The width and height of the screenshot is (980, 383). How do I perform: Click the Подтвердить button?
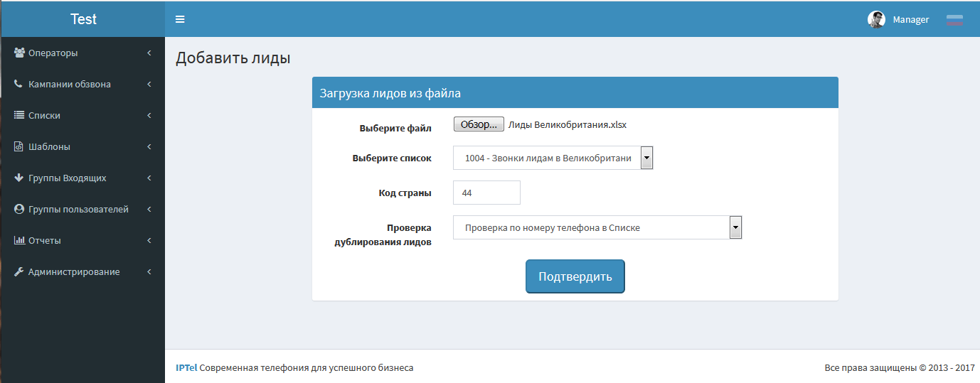click(575, 276)
